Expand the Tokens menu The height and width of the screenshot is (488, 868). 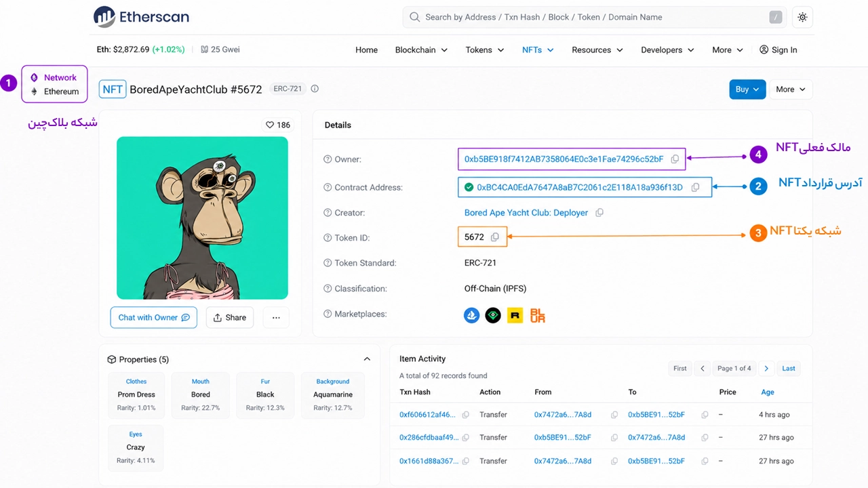point(485,50)
